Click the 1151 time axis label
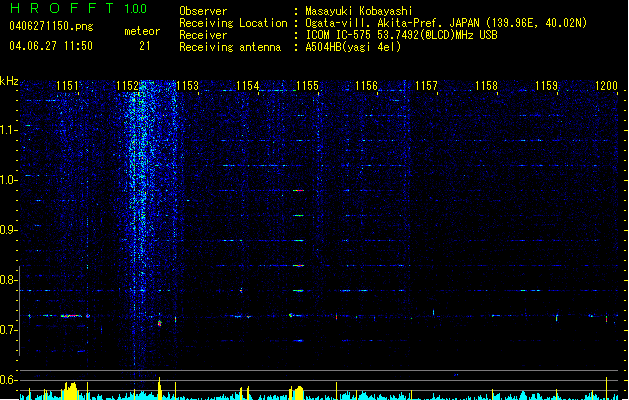Screen dimensions: 629x400 (67, 86)
